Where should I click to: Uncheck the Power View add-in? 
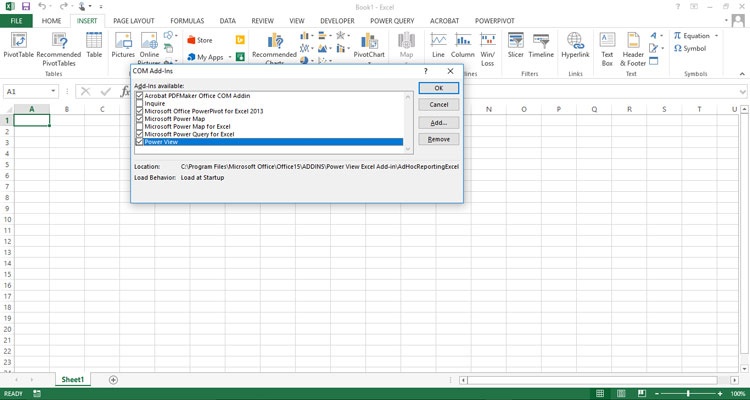[140, 142]
